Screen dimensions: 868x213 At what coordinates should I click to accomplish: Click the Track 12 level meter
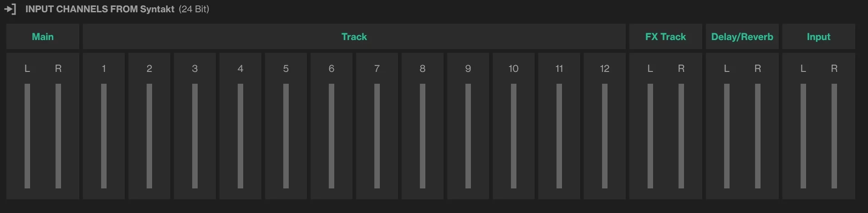coord(605,136)
